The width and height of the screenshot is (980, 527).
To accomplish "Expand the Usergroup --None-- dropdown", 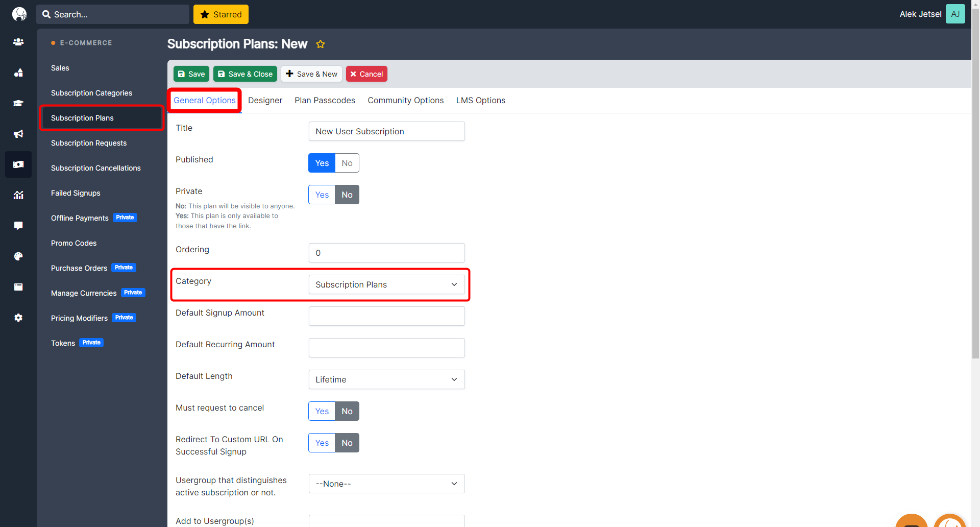I will [x=386, y=484].
